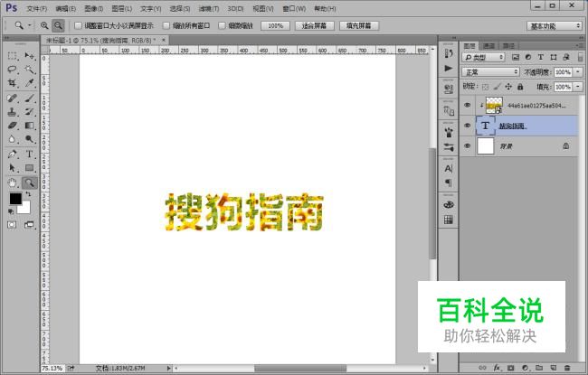Select the Gradient tool

(29, 126)
